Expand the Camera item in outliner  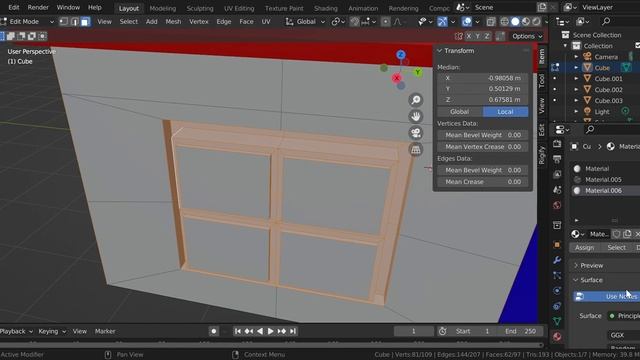point(576,57)
